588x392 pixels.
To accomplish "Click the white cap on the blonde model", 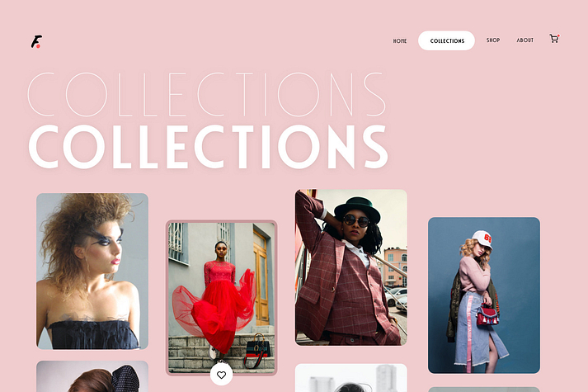I will tap(482, 239).
